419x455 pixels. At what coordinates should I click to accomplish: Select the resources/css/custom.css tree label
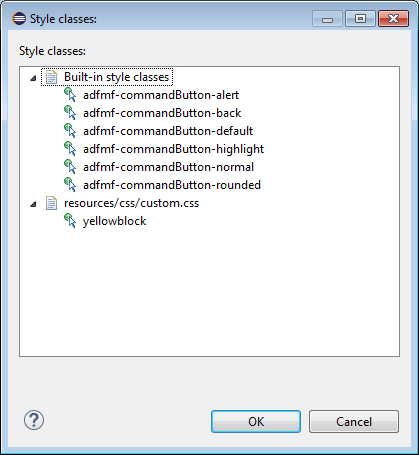131,203
